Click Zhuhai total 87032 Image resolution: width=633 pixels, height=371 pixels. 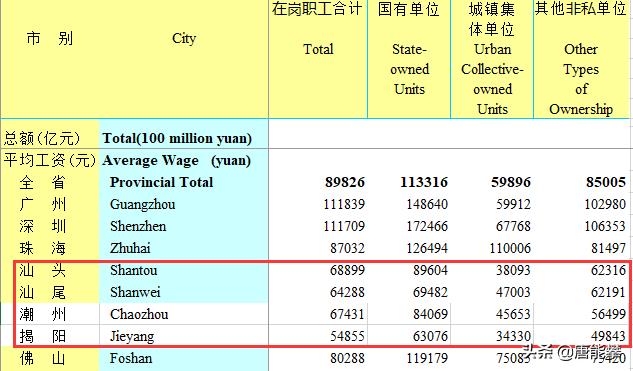347,248
